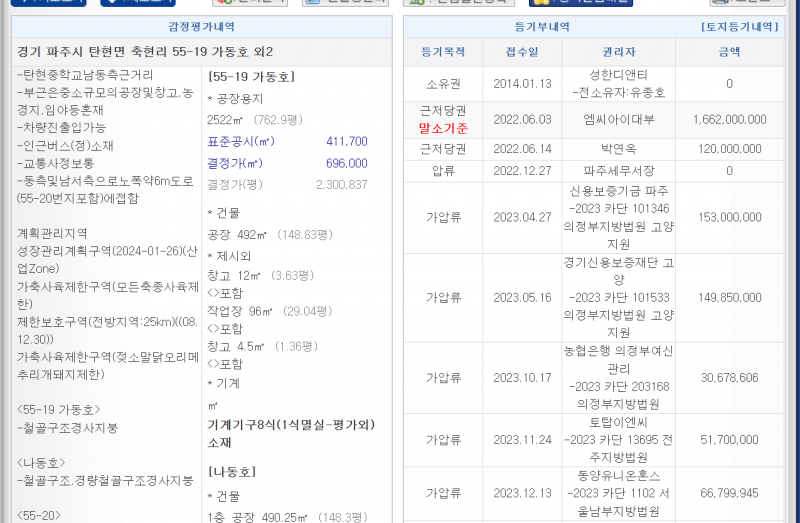
Task: Open the 토지등기내역 link
Action: point(740,27)
